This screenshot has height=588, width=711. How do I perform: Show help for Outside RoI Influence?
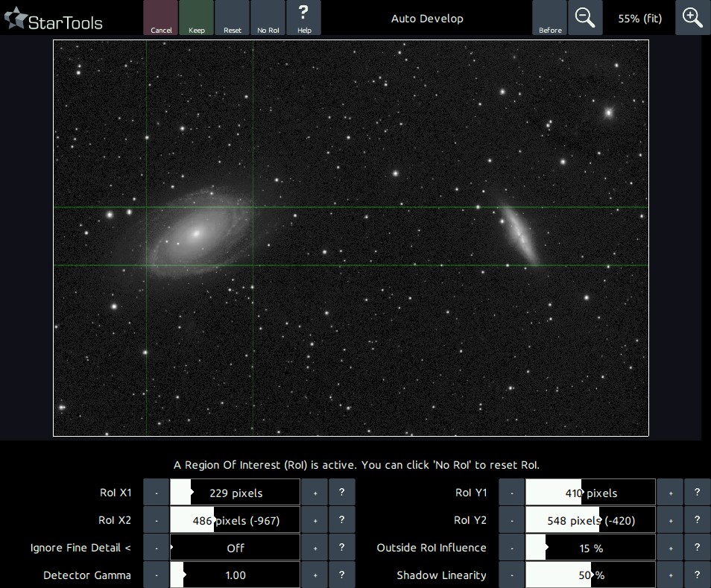pos(697,548)
